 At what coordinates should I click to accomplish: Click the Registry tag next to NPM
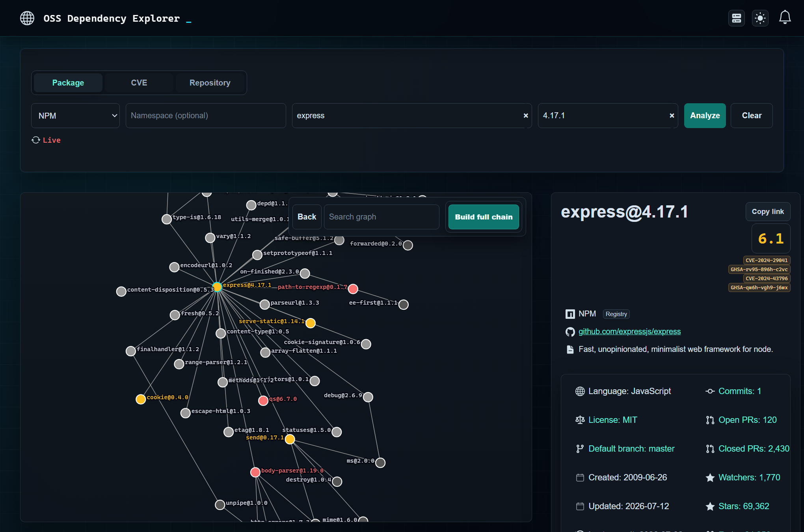616,314
